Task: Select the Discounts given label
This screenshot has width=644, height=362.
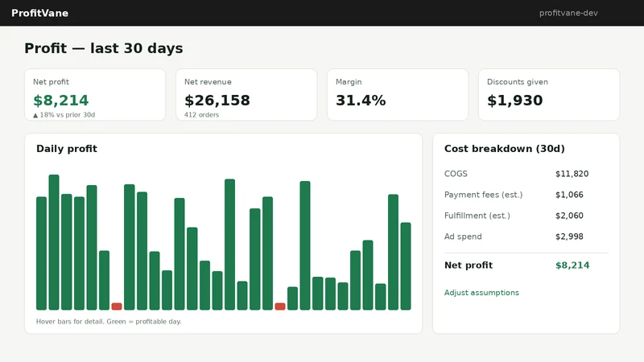Action: point(518,82)
